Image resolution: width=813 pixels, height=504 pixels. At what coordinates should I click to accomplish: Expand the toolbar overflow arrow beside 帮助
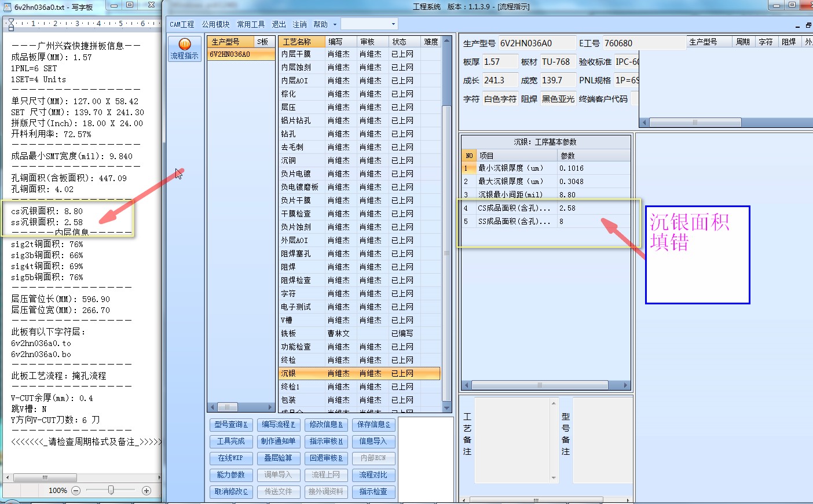(335, 24)
